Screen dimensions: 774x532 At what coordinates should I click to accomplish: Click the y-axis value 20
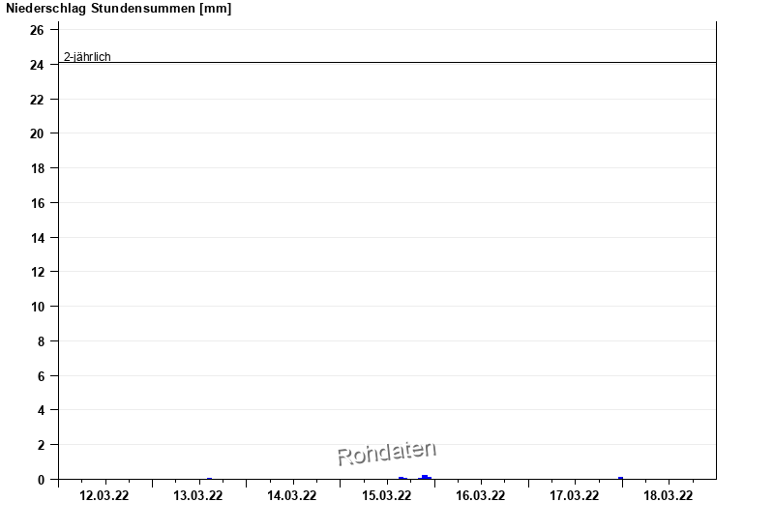tap(37, 133)
